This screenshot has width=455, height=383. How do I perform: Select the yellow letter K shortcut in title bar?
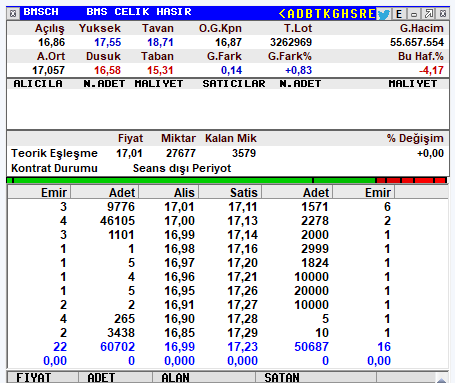click(327, 14)
